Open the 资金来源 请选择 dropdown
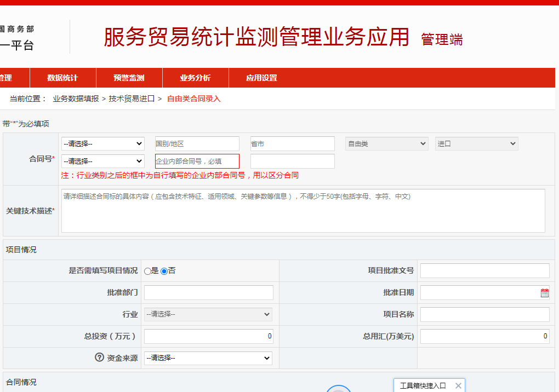Screen dimensions: 559x392 [208, 358]
